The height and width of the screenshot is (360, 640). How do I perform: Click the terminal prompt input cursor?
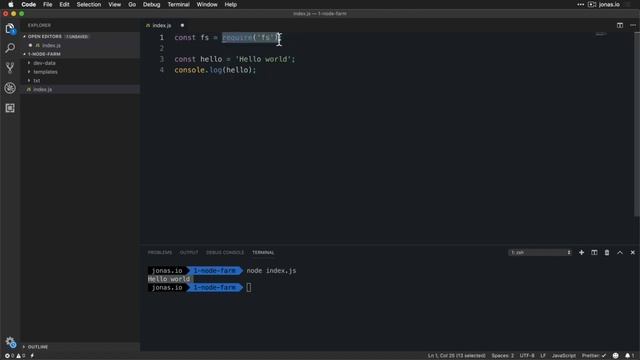coord(249,287)
